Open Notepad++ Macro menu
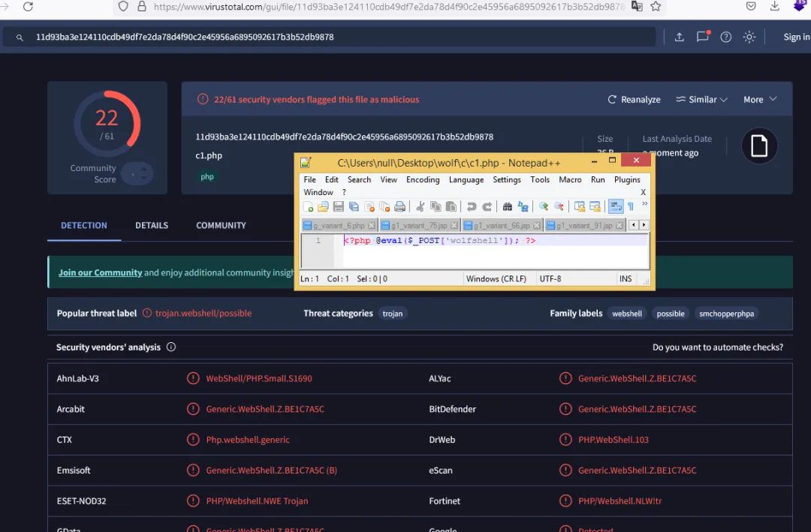The image size is (811, 532). 570,179
